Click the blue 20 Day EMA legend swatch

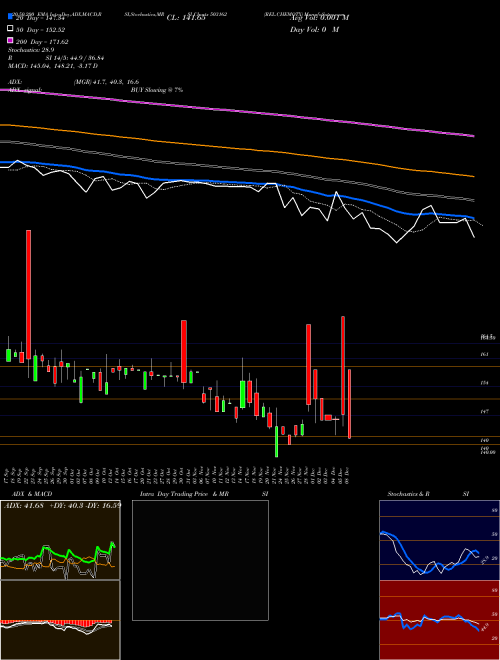click(x=10, y=17)
